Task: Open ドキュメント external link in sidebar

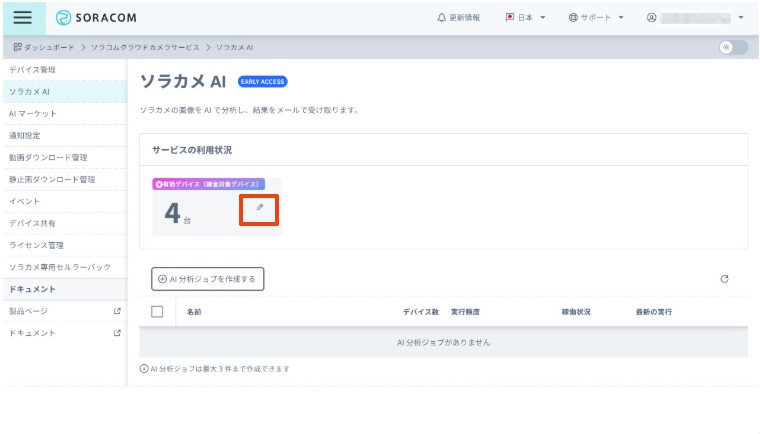Action: coord(65,333)
